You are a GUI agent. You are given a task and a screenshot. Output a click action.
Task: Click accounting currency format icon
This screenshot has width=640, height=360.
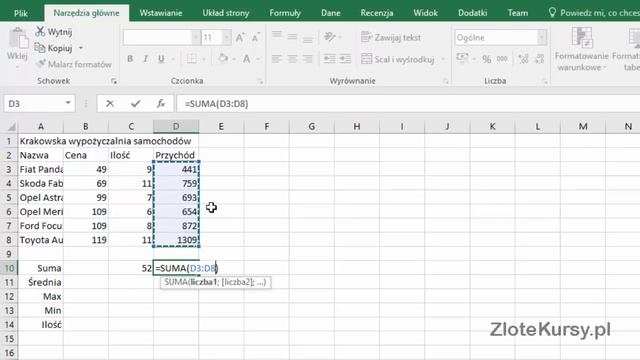(x=462, y=58)
